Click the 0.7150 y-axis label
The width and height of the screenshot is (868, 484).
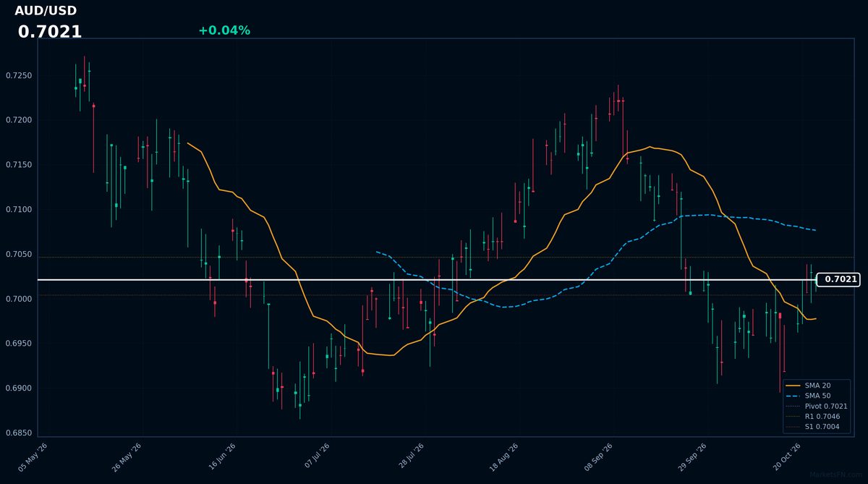(x=18, y=165)
